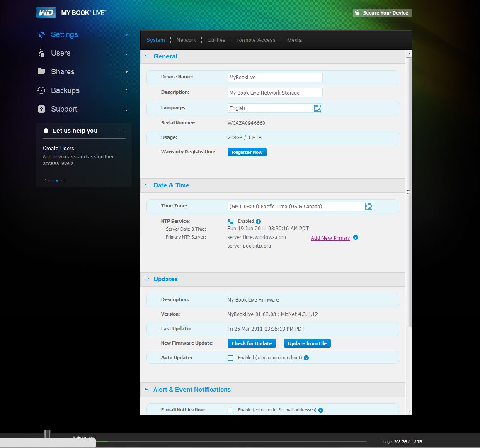Expand the Support menu arrow
The width and height of the screenshot is (480, 448).
tap(126, 110)
